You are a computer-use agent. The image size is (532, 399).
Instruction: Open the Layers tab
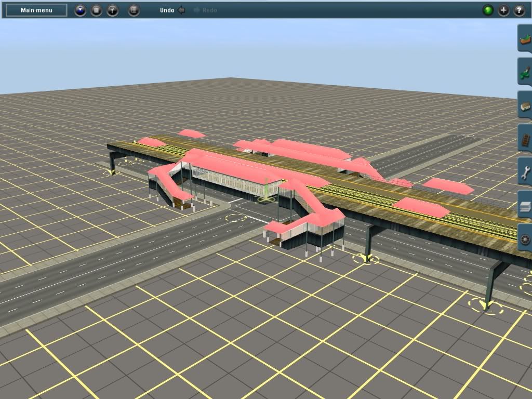coord(525,205)
